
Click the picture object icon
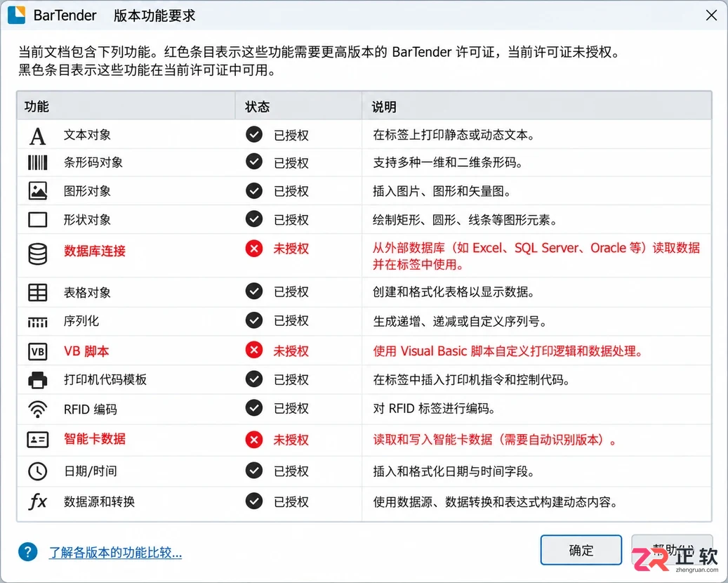pyautogui.click(x=38, y=191)
